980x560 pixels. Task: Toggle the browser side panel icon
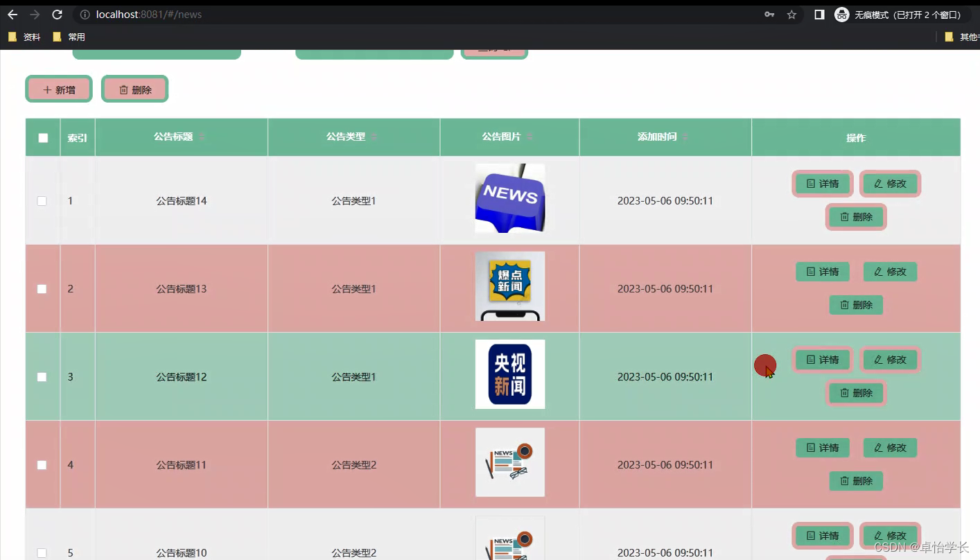[x=819, y=15]
